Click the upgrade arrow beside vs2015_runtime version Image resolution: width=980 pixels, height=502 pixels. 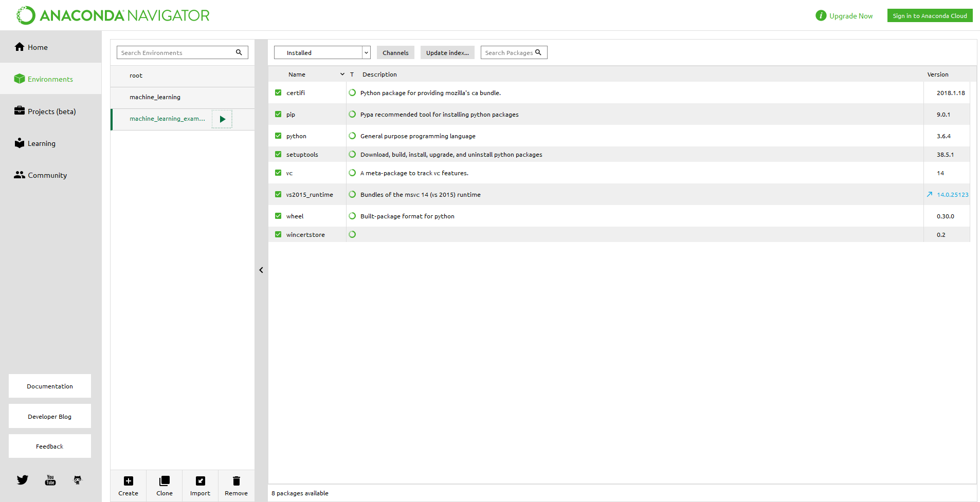(930, 194)
